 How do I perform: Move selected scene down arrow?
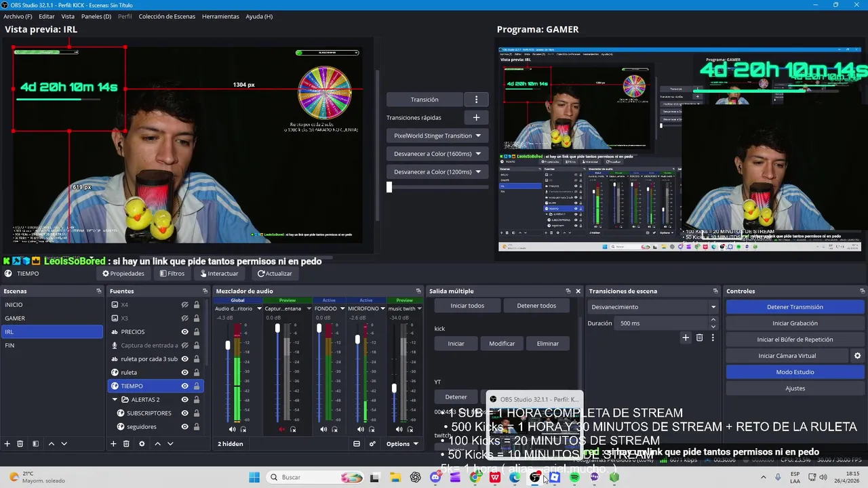pos(64,444)
